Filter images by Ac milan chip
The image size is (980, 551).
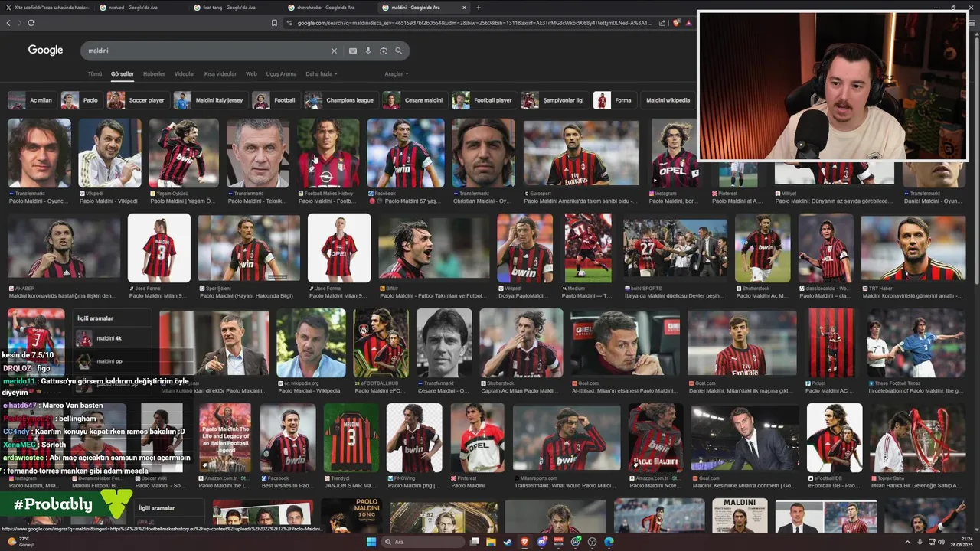pyautogui.click(x=31, y=100)
